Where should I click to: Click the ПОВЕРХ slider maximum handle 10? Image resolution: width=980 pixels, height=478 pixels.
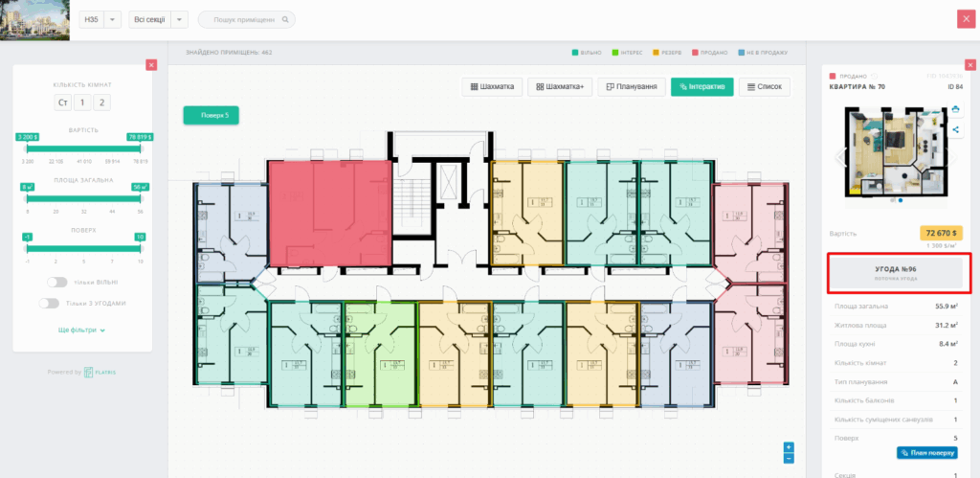pyautogui.click(x=140, y=238)
